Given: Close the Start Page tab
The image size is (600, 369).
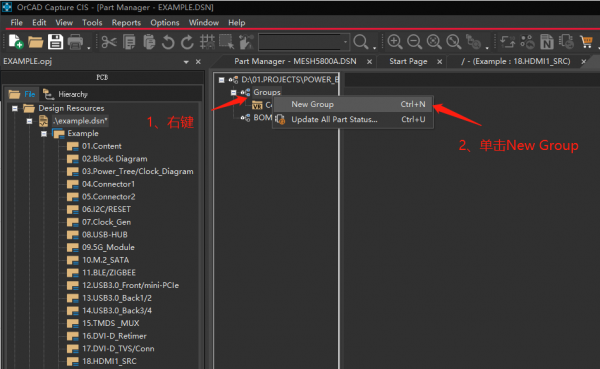Looking at the screenshot, I should point(440,62).
